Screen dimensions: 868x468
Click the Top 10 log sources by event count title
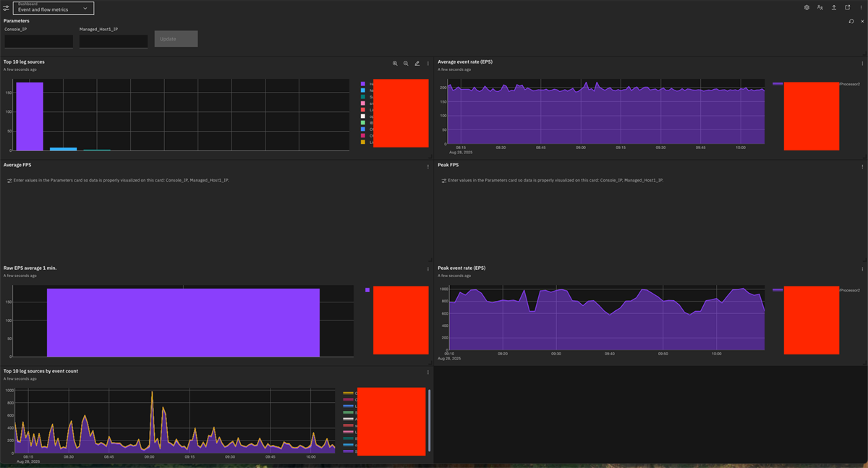pyautogui.click(x=41, y=371)
